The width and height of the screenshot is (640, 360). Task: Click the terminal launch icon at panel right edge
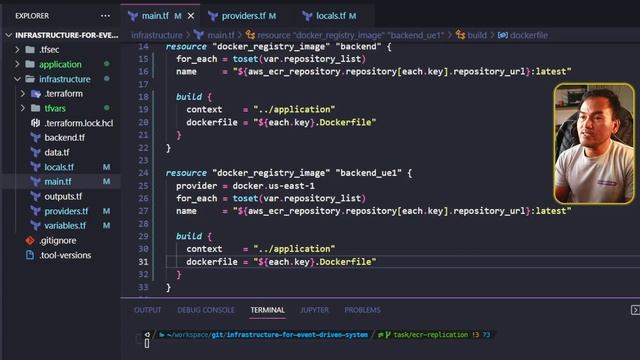click(635, 310)
